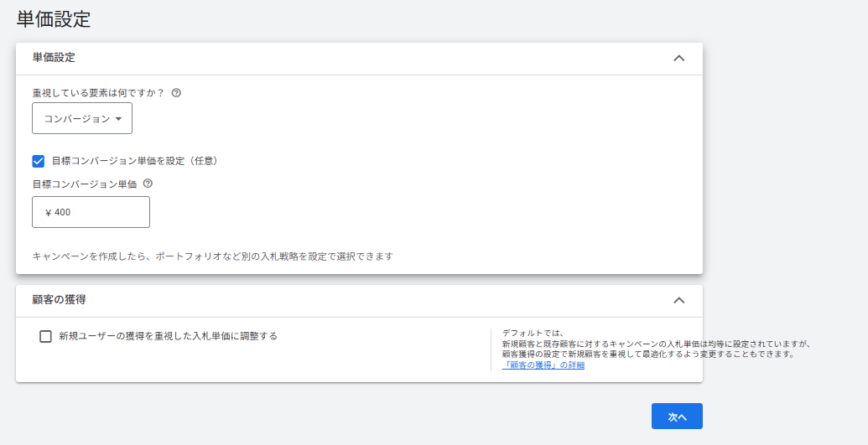Image resolution: width=868 pixels, height=445 pixels.
Task: Click help icon beside 重視している要素は何ですか
Action: 176,93
